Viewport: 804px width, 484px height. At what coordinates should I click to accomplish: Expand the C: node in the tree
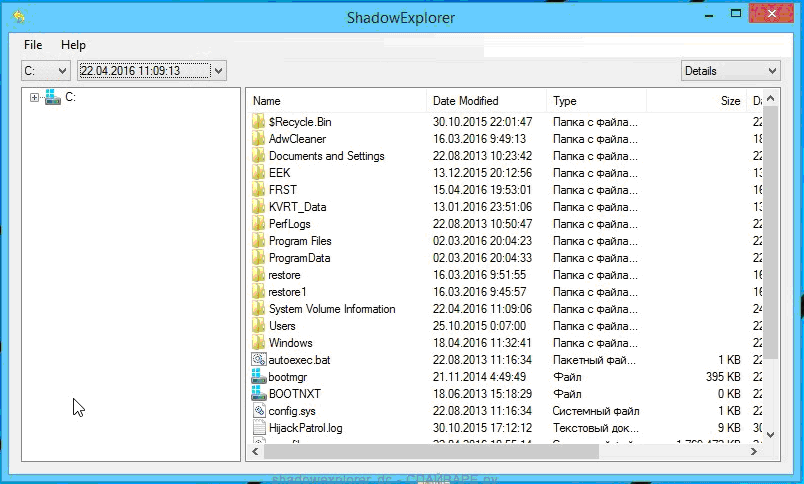34,97
